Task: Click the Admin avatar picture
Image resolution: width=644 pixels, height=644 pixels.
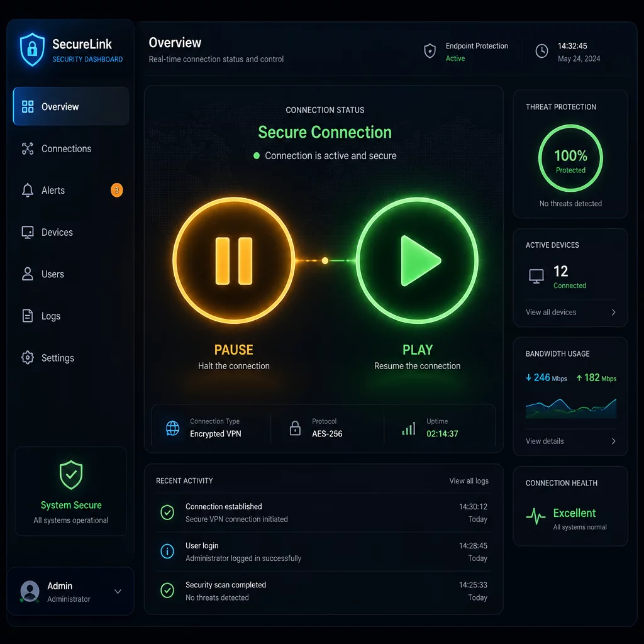Action: [x=30, y=591]
